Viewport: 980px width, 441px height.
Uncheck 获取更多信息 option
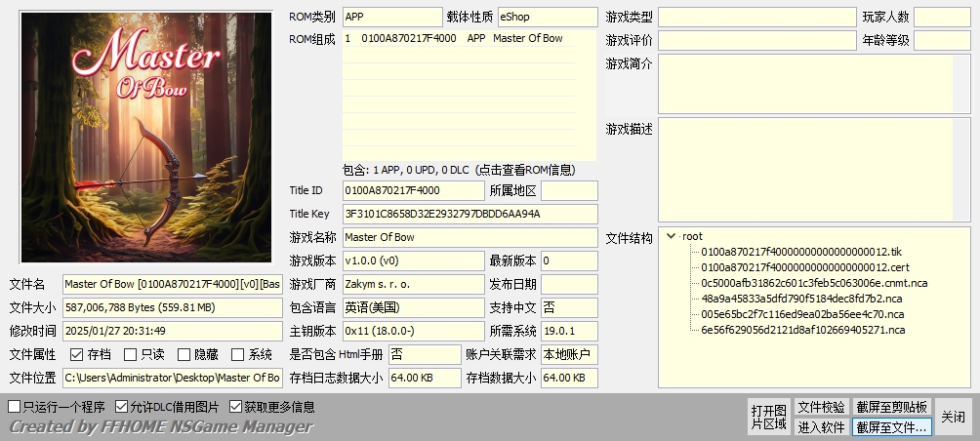click(236, 407)
